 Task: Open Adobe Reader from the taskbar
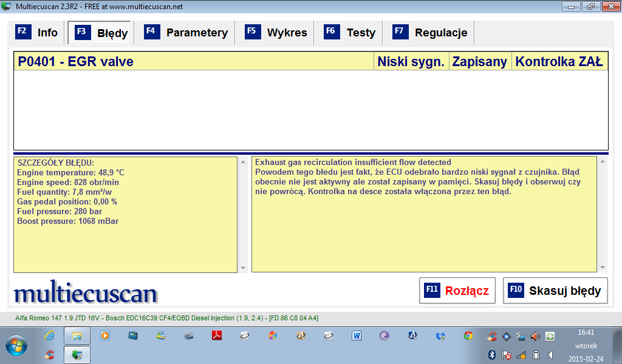pyautogui.click(x=217, y=336)
